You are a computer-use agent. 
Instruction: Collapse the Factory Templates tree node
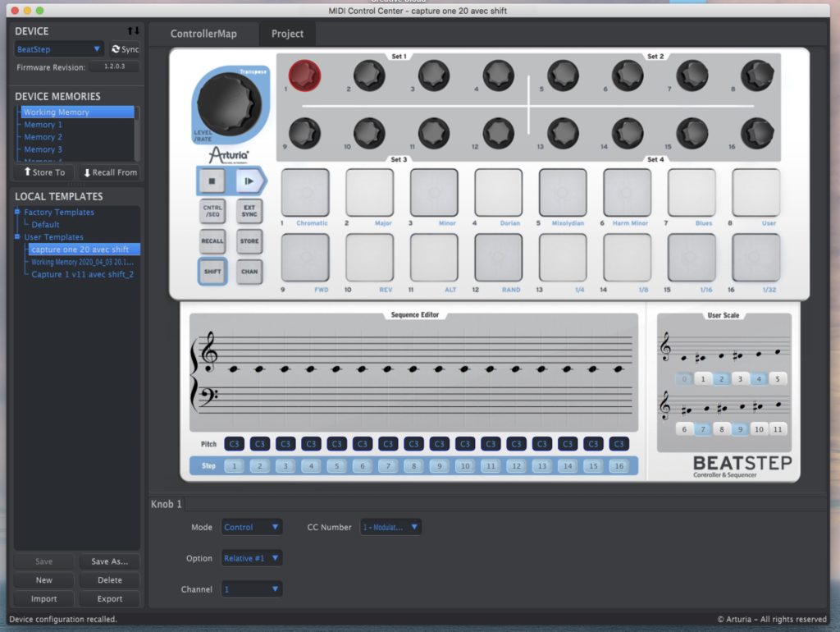click(18, 213)
